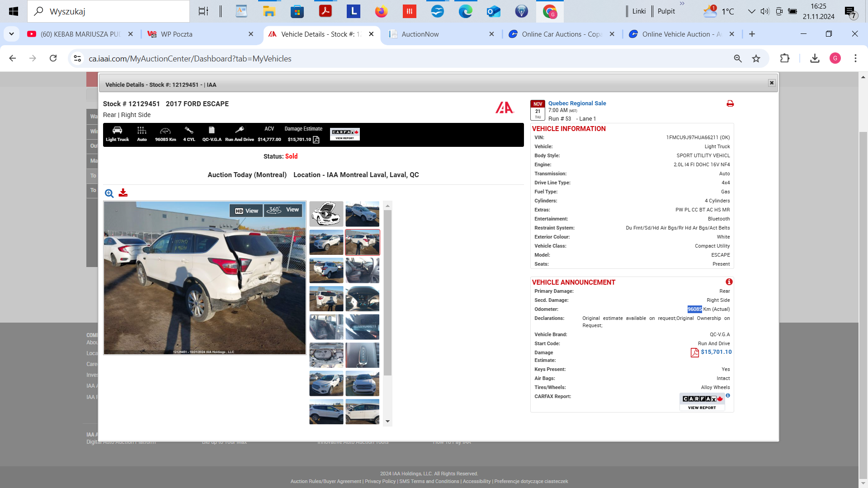This screenshot has width=868, height=488.
Task: Open browser zoom magnifier icon
Action: [x=738, y=58]
